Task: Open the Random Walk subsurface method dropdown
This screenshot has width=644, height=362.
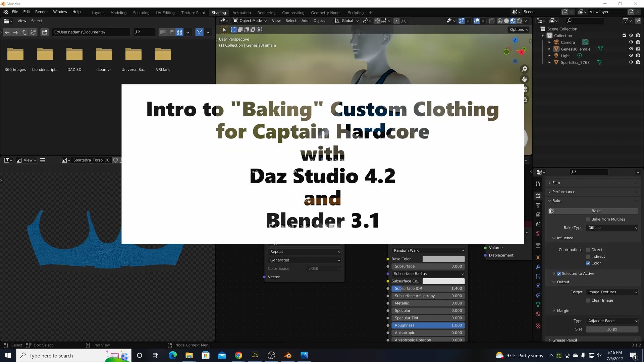Action: point(428,250)
